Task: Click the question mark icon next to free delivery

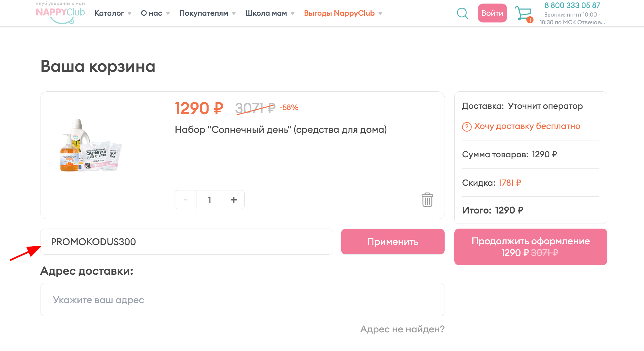Action: pyautogui.click(x=466, y=127)
